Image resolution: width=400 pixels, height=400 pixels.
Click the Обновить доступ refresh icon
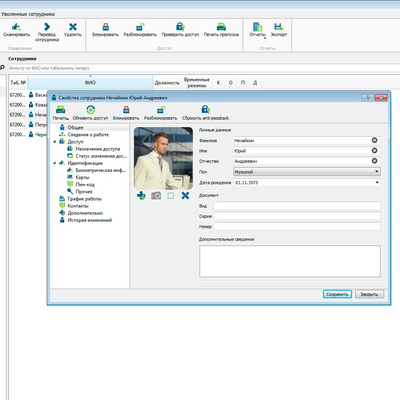point(90,110)
